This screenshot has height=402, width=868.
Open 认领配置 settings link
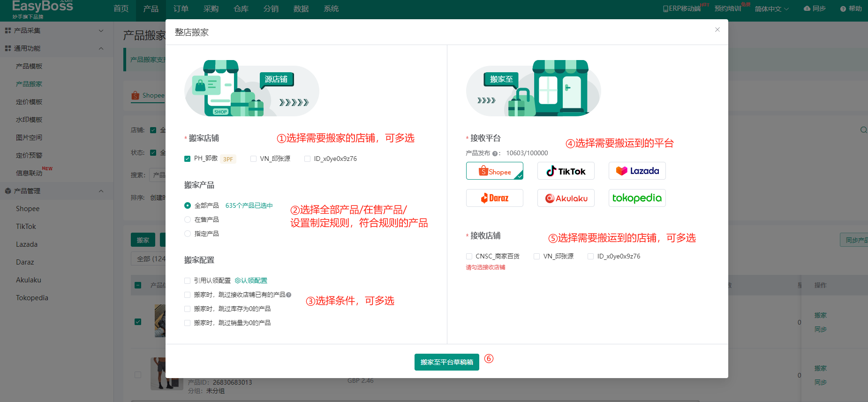pyautogui.click(x=251, y=281)
